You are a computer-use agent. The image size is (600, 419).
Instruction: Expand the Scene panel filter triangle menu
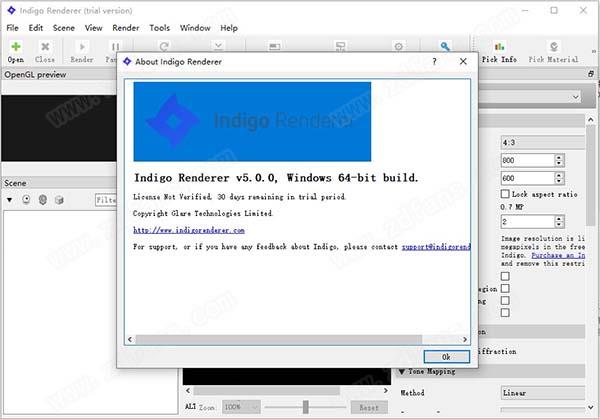pyautogui.click(x=10, y=199)
